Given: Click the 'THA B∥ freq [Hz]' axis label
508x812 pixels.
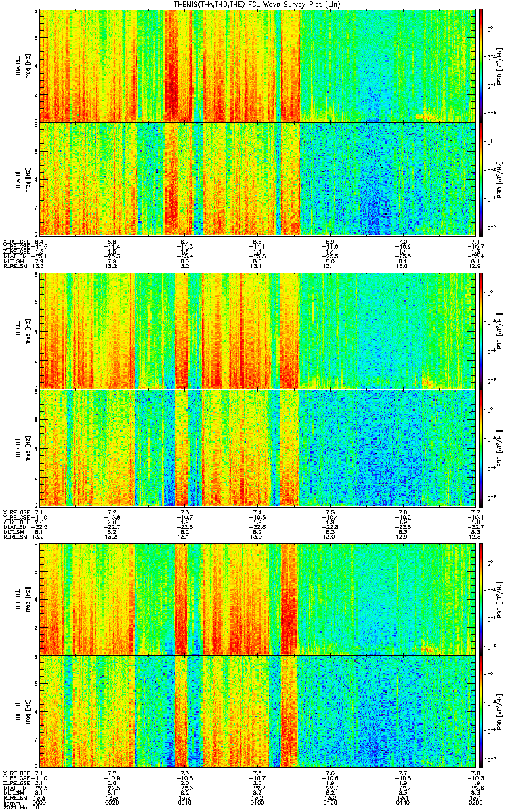Looking at the screenshot, I should [22, 179].
